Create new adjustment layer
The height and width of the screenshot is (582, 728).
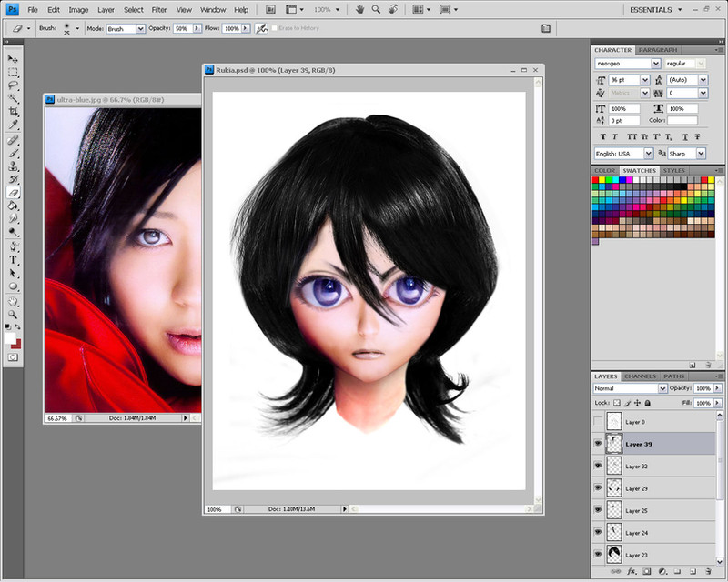(x=662, y=572)
